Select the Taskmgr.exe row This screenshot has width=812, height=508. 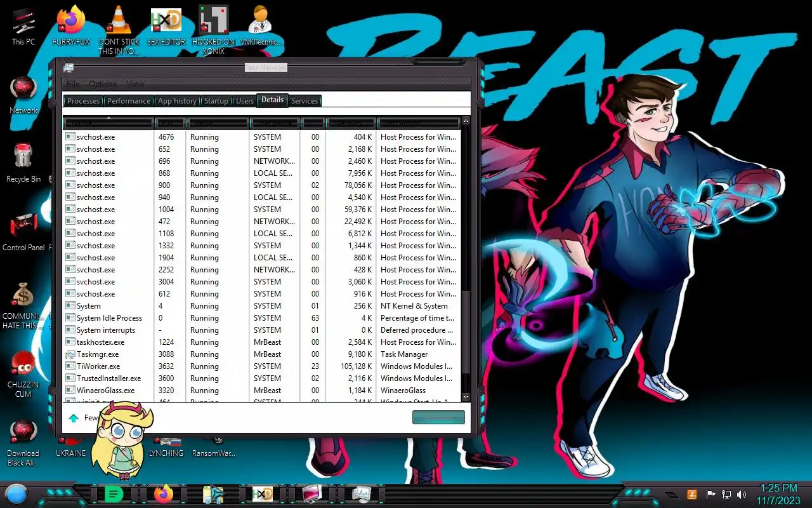pyautogui.click(x=261, y=354)
